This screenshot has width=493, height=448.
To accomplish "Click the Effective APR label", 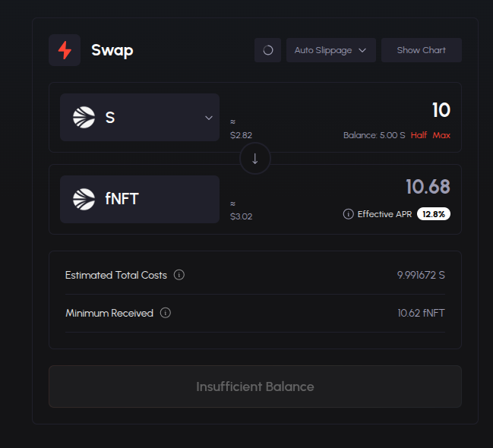I will pyautogui.click(x=384, y=214).
